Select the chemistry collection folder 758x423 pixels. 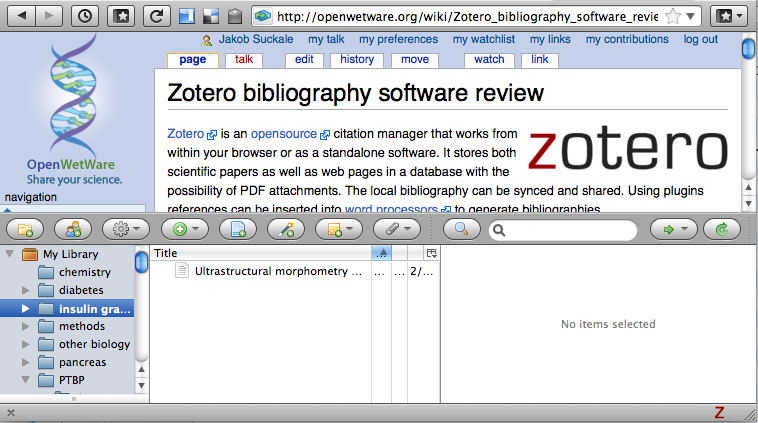84,272
